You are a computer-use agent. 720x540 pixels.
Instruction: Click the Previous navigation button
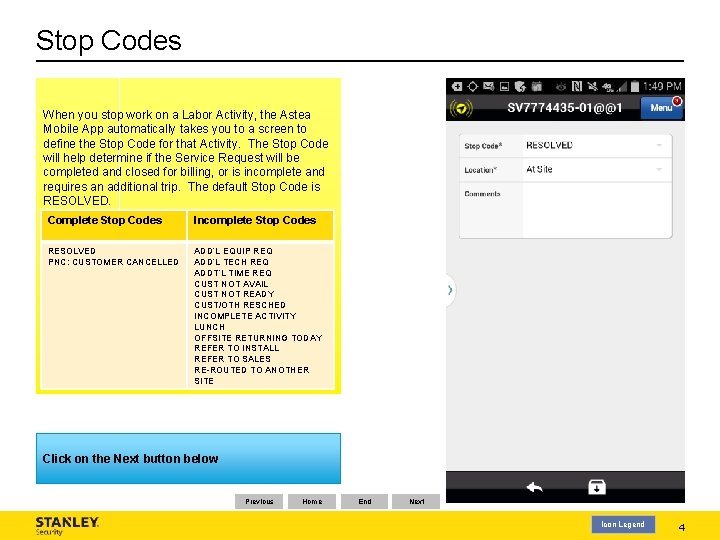pos(259,501)
